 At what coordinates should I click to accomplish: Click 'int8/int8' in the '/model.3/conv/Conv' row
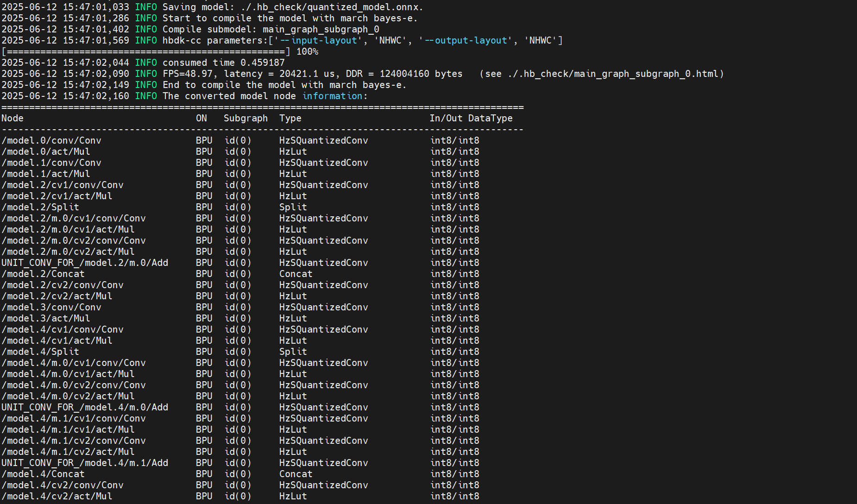pyautogui.click(x=455, y=307)
